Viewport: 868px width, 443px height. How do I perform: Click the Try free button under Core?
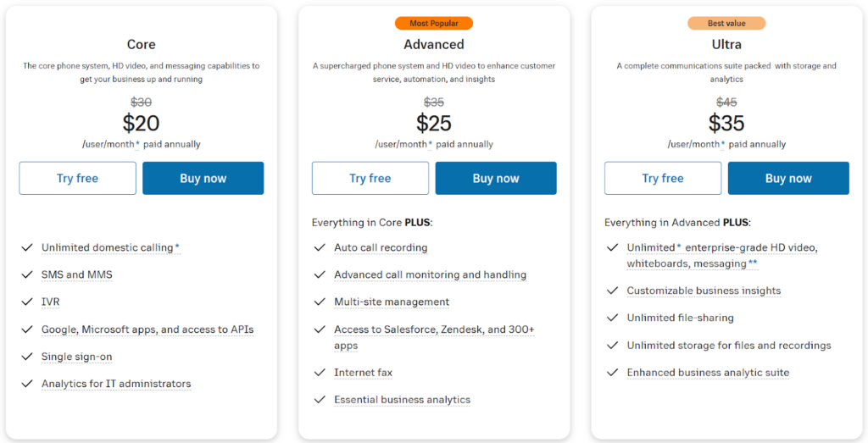point(77,178)
